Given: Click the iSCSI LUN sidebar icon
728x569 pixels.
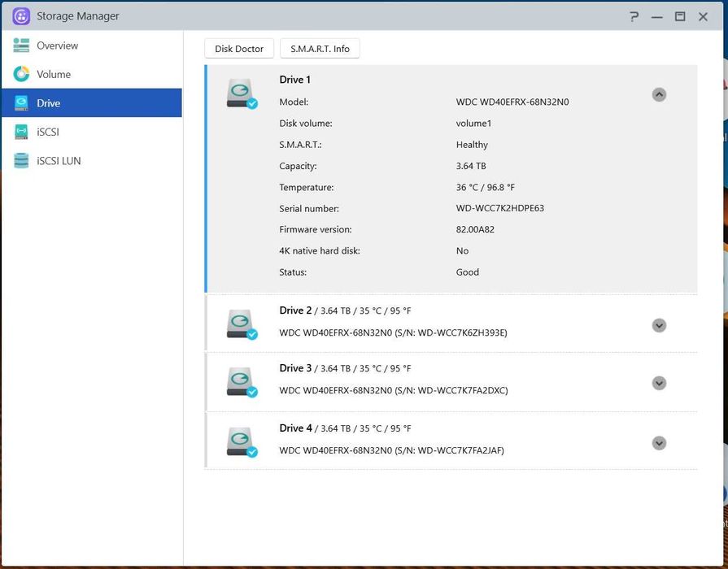Looking at the screenshot, I should pyautogui.click(x=21, y=161).
